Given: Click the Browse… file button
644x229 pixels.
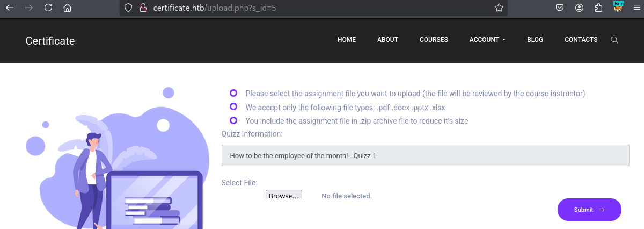Looking at the screenshot, I should tap(284, 195).
